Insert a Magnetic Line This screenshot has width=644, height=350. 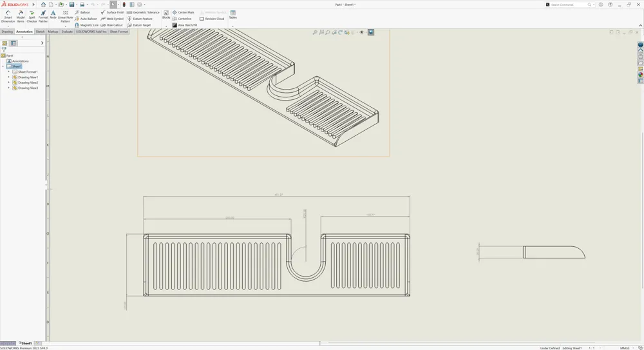[x=87, y=25]
